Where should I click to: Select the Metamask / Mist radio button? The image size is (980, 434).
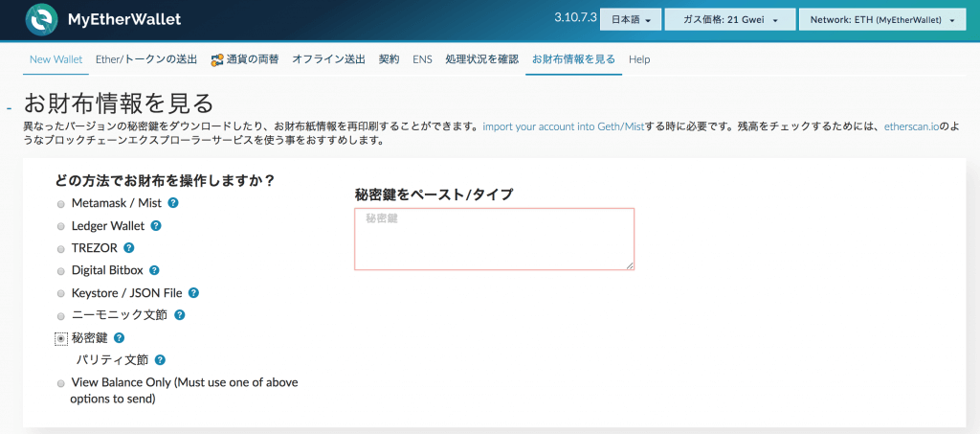(x=60, y=204)
